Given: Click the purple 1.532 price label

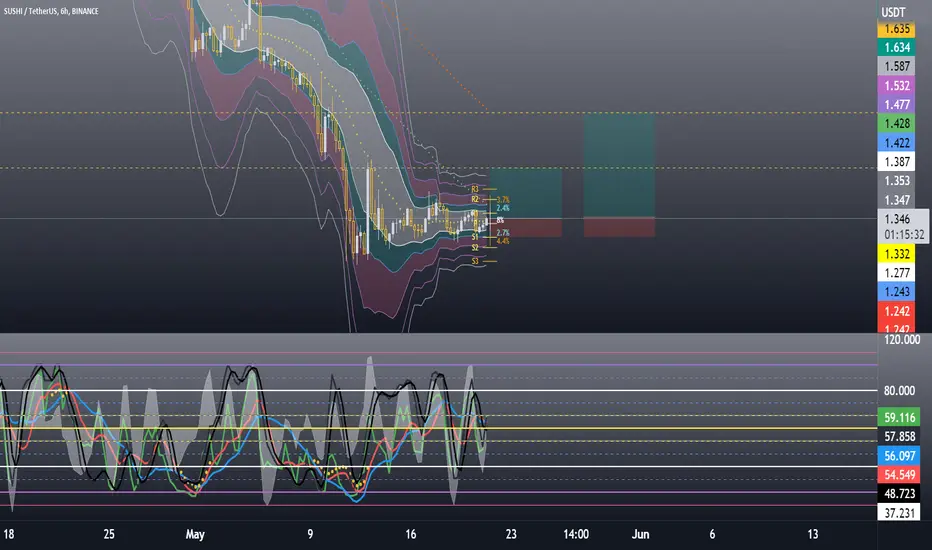Looking at the screenshot, I should [x=896, y=86].
